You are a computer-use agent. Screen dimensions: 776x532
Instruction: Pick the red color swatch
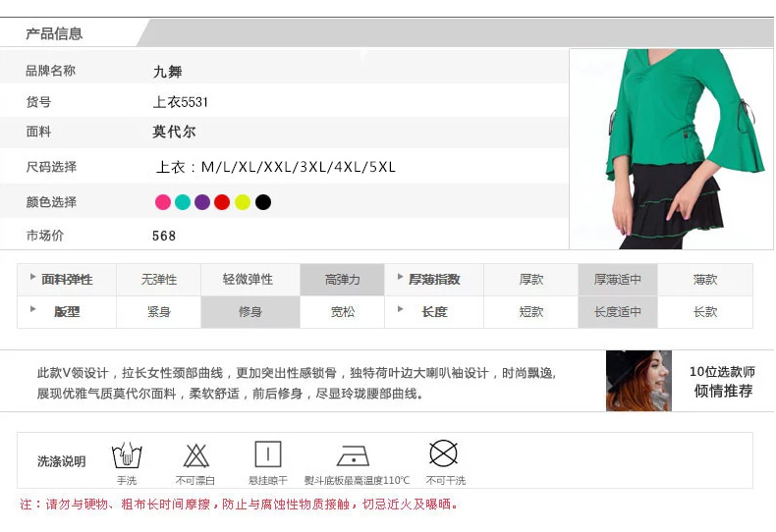pyautogui.click(x=222, y=202)
